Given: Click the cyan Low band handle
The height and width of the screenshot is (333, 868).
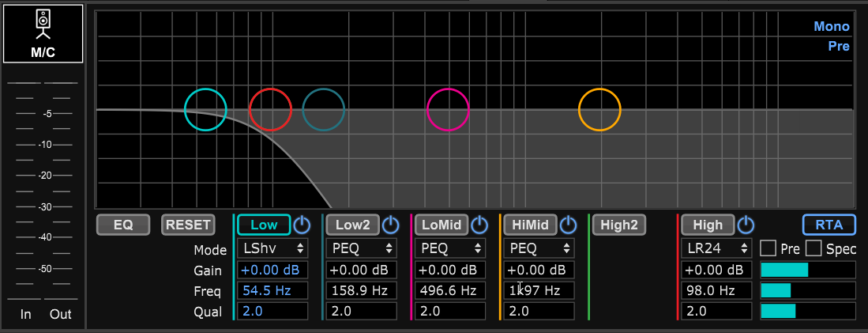Looking at the screenshot, I should [205, 110].
